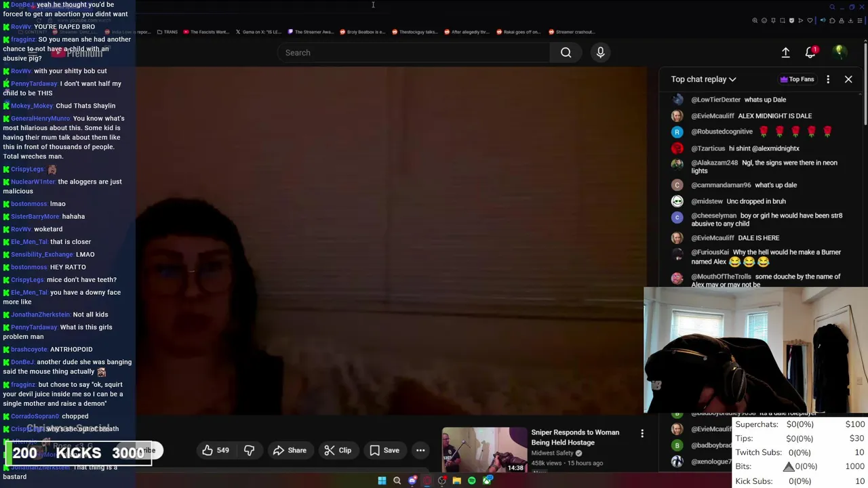Viewport: 868px width, 488px height.
Task: Click @cheeselyman chat username
Action: tap(713, 216)
